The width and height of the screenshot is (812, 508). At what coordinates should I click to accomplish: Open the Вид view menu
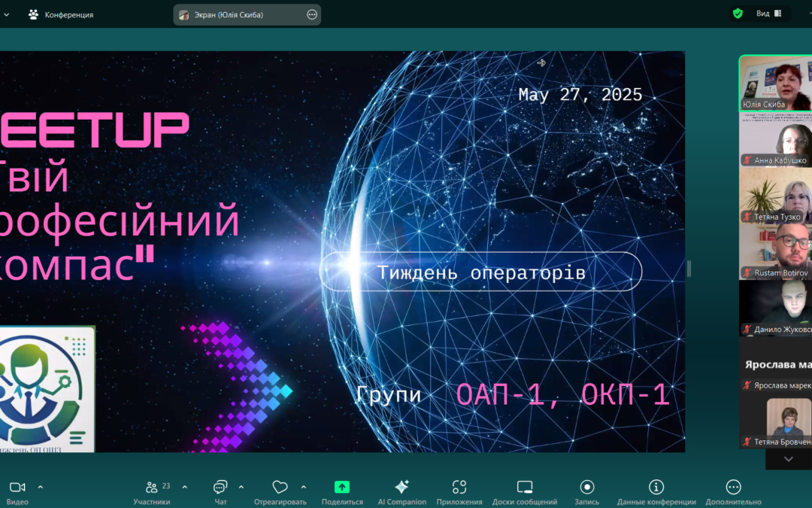tap(764, 13)
